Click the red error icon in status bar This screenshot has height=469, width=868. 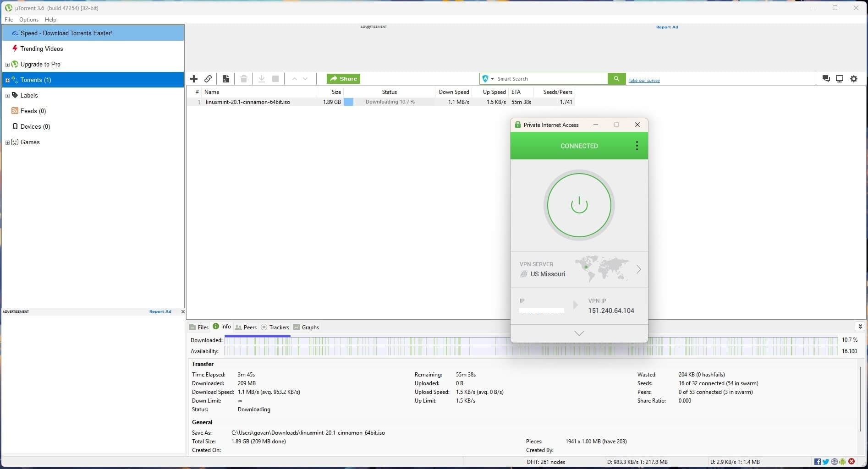(852, 462)
